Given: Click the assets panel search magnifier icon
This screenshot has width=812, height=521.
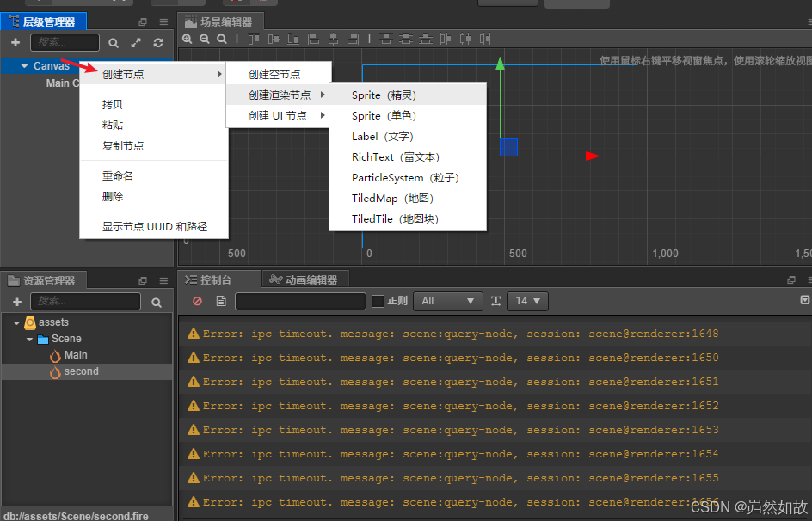Looking at the screenshot, I should pyautogui.click(x=157, y=302).
